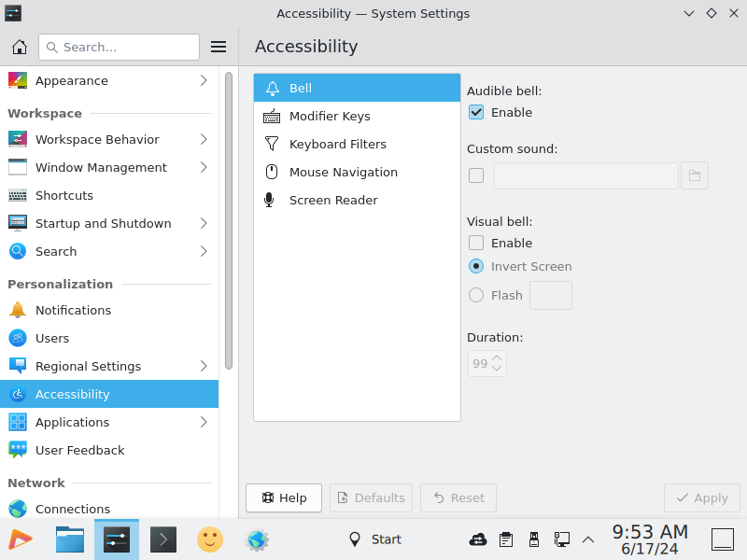The height and width of the screenshot is (560, 747).
Task: Disable the Audible bell Enable checkbox
Action: [476, 112]
